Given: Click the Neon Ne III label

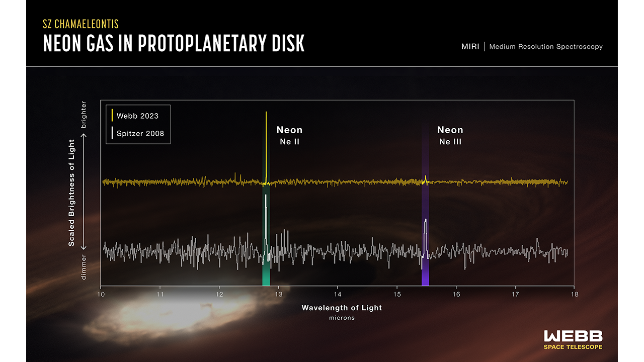Looking at the screenshot, I should coord(450,135).
